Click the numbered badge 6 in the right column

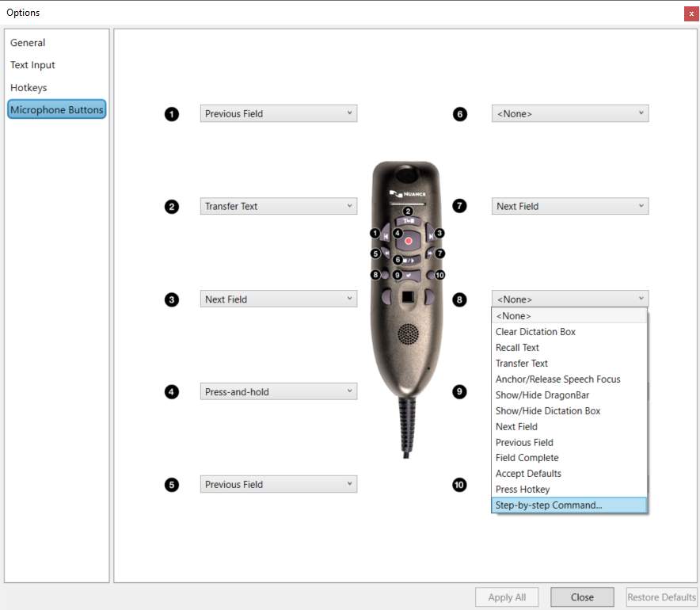(x=459, y=114)
